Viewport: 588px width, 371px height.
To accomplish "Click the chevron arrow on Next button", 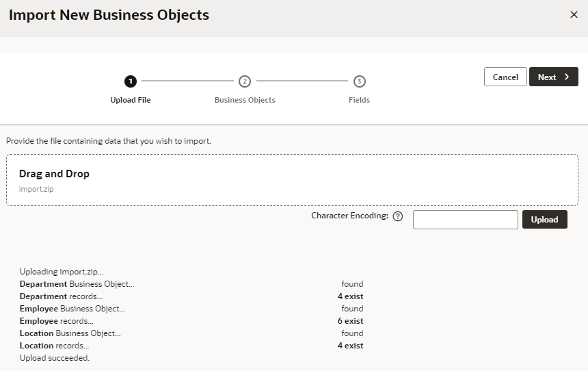I will coord(567,77).
